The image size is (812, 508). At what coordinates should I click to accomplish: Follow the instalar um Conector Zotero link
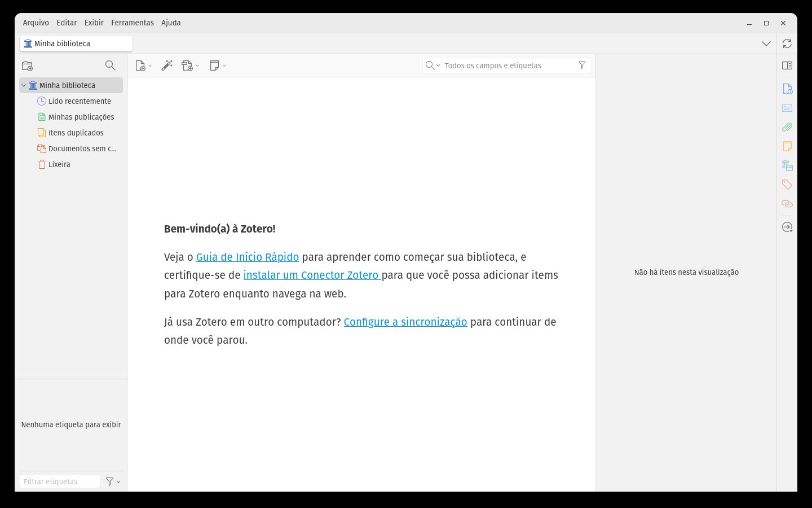coord(312,275)
